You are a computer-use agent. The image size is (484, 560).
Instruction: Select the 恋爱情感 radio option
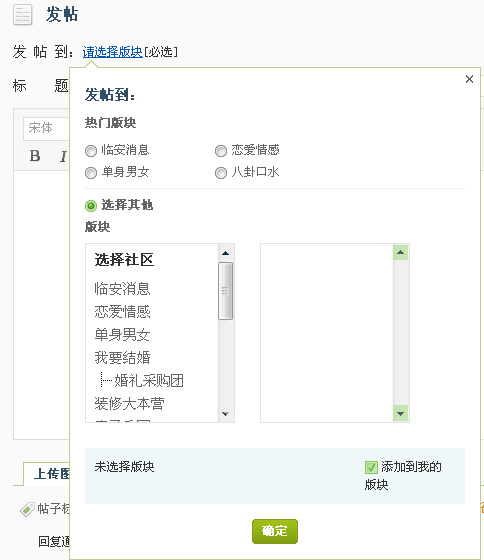click(221, 151)
